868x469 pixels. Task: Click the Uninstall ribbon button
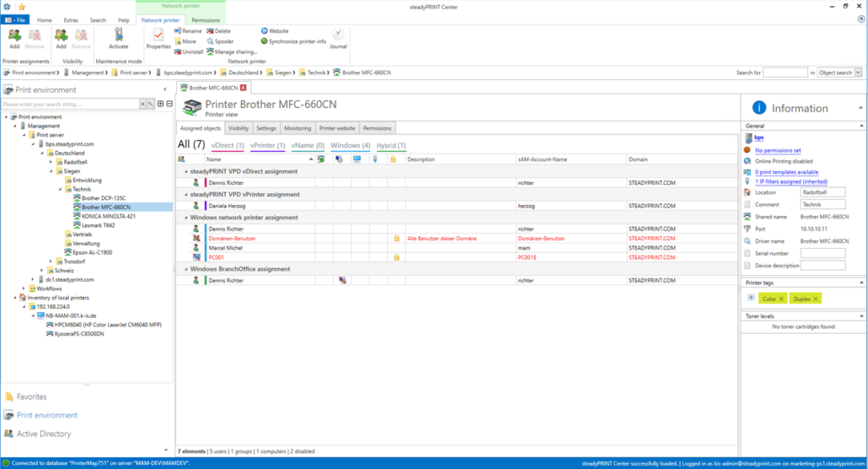(189, 51)
